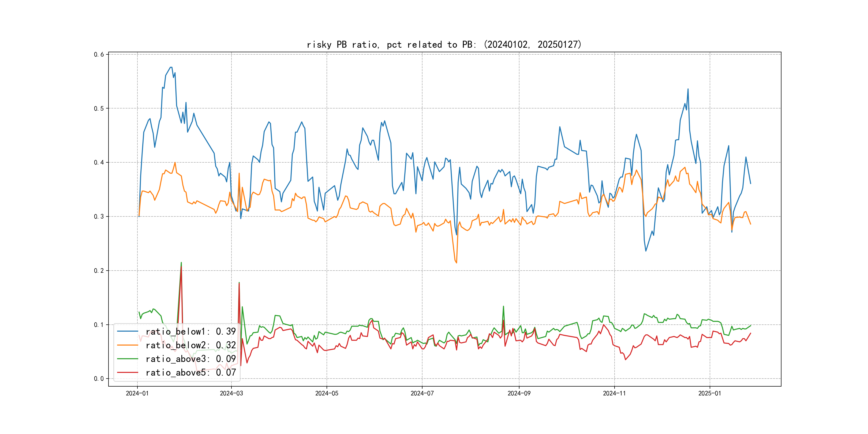The height and width of the screenshot is (434, 868).
Task: Click the 2024-11 x-axis tick label
Action: [x=614, y=393]
